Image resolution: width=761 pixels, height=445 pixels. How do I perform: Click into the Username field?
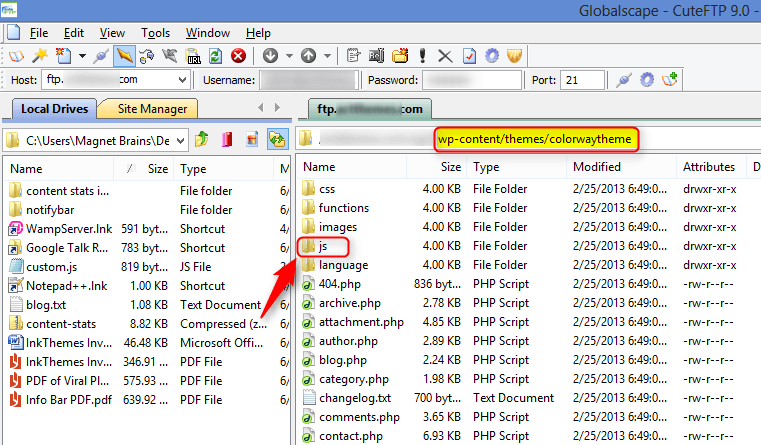pos(309,80)
